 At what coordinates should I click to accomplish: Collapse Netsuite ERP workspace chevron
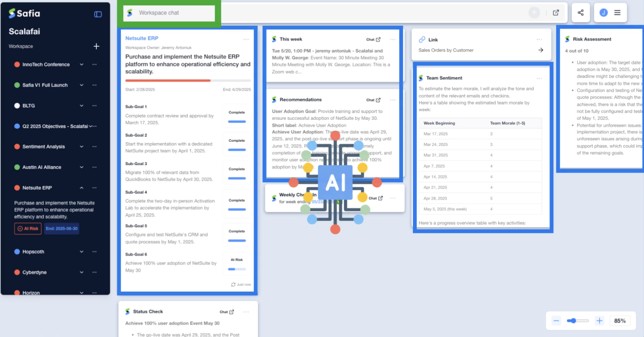[81, 188]
